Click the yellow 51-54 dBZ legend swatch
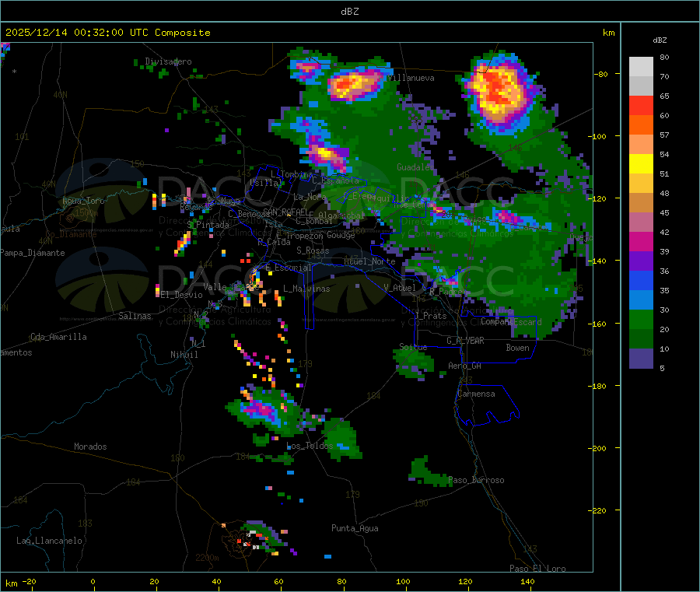This screenshot has height=592, width=700. (x=641, y=164)
